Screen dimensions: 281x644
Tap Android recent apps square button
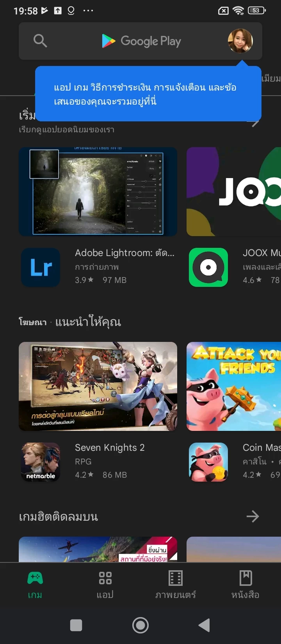coord(76,625)
